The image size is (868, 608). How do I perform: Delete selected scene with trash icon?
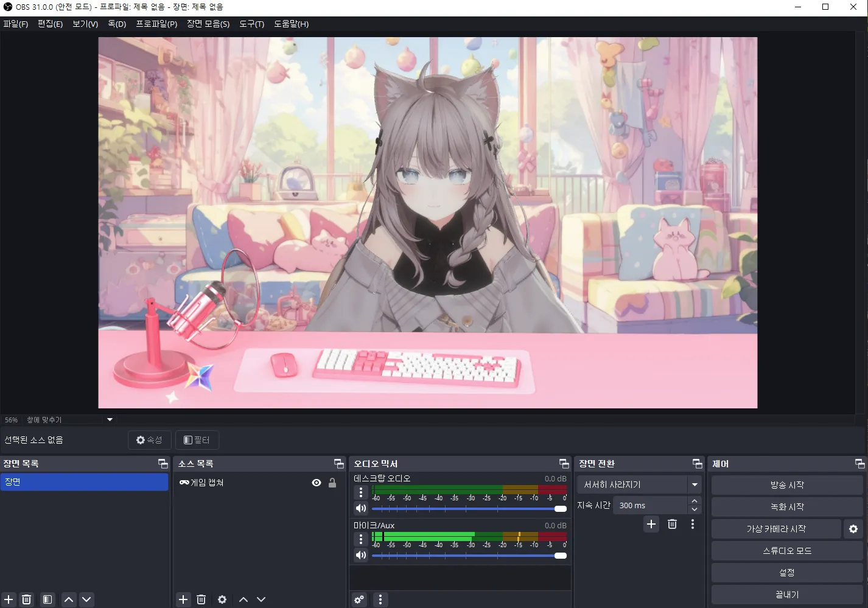point(27,599)
